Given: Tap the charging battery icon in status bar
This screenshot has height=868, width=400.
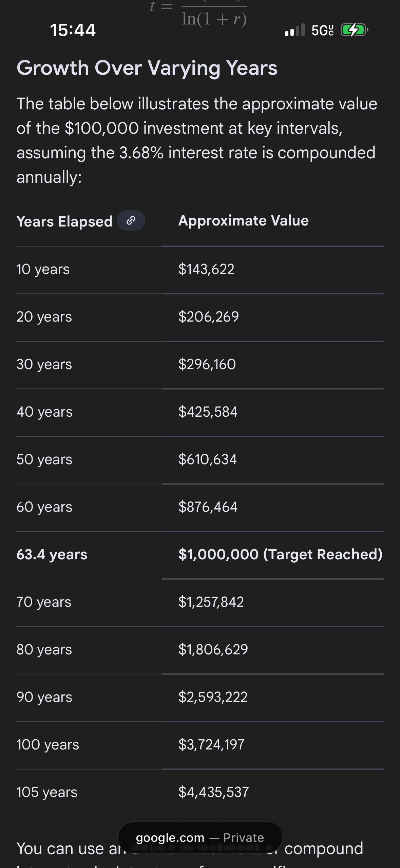Looking at the screenshot, I should [x=354, y=30].
